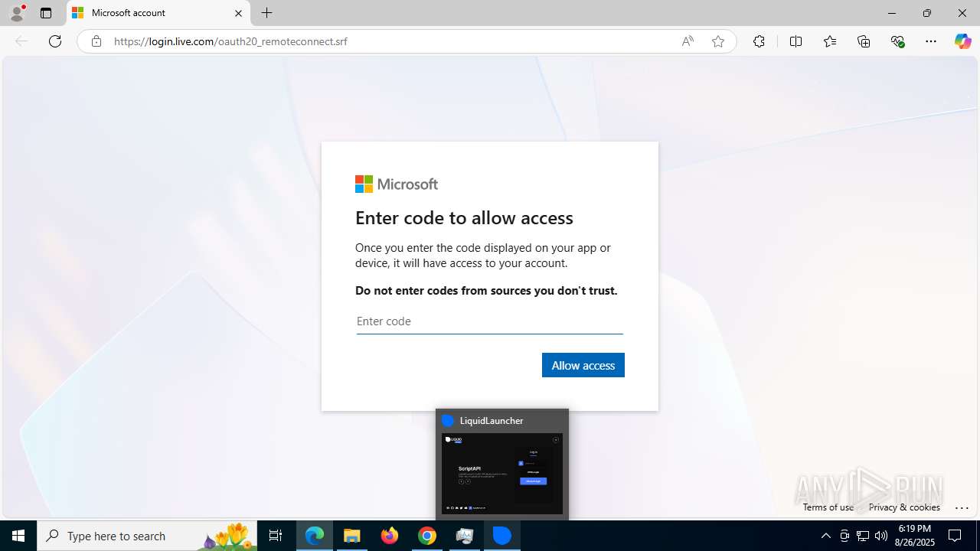Click the Enter code field
This screenshot has height=551, width=980.
489,321
